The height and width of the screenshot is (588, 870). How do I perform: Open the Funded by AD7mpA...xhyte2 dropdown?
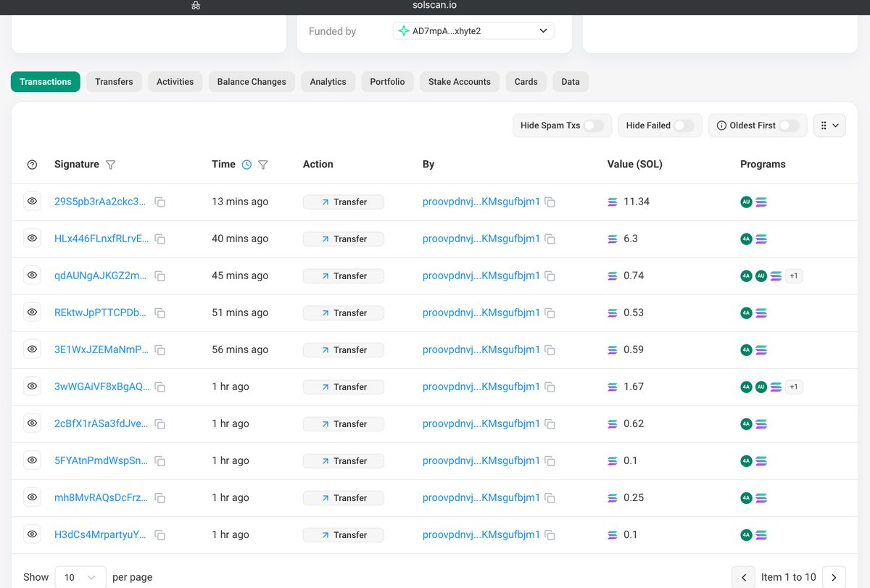click(473, 30)
